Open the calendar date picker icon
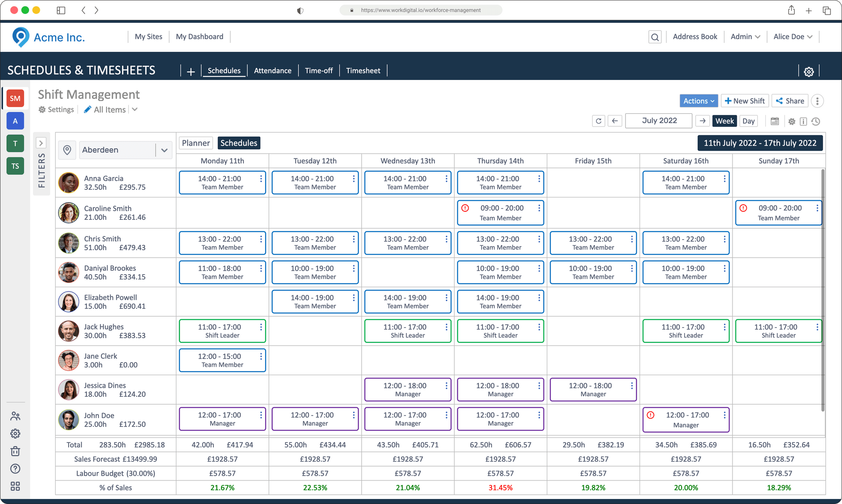The height and width of the screenshot is (504, 842). tap(775, 121)
